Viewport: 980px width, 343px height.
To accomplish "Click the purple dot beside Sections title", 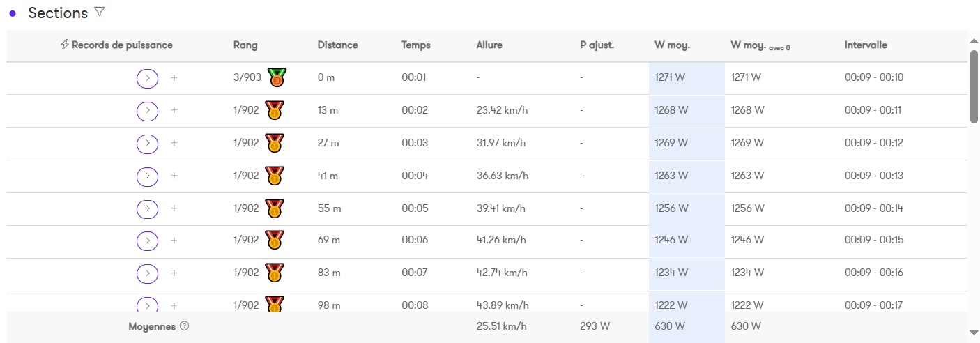I will click(x=13, y=13).
